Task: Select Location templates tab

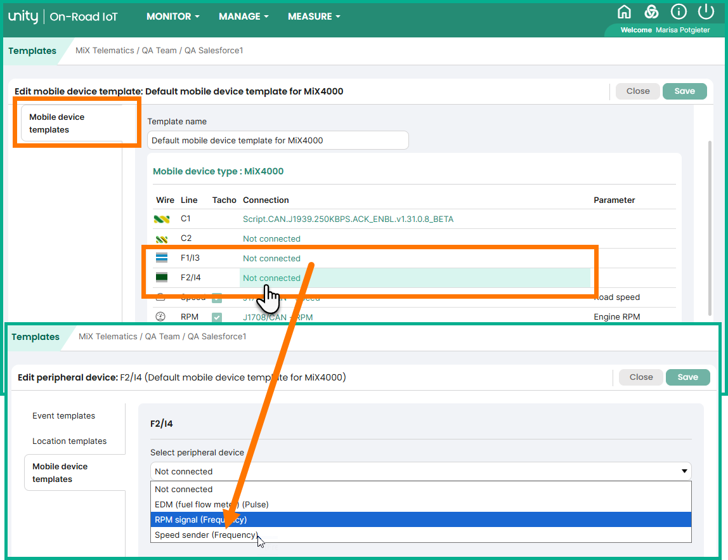Action: tap(69, 441)
